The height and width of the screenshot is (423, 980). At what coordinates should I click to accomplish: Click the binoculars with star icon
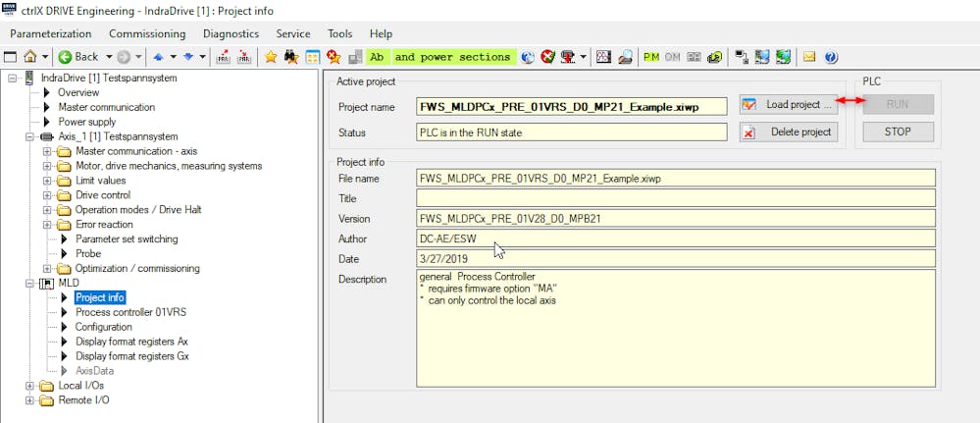[291, 57]
